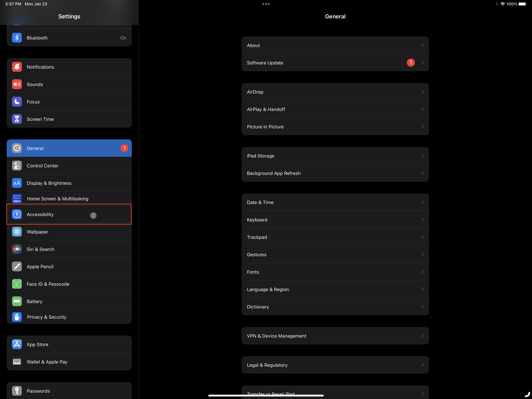This screenshot has height=399, width=532.
Task: Open AirPlay & Handoff settings
Action: point(335,109)
